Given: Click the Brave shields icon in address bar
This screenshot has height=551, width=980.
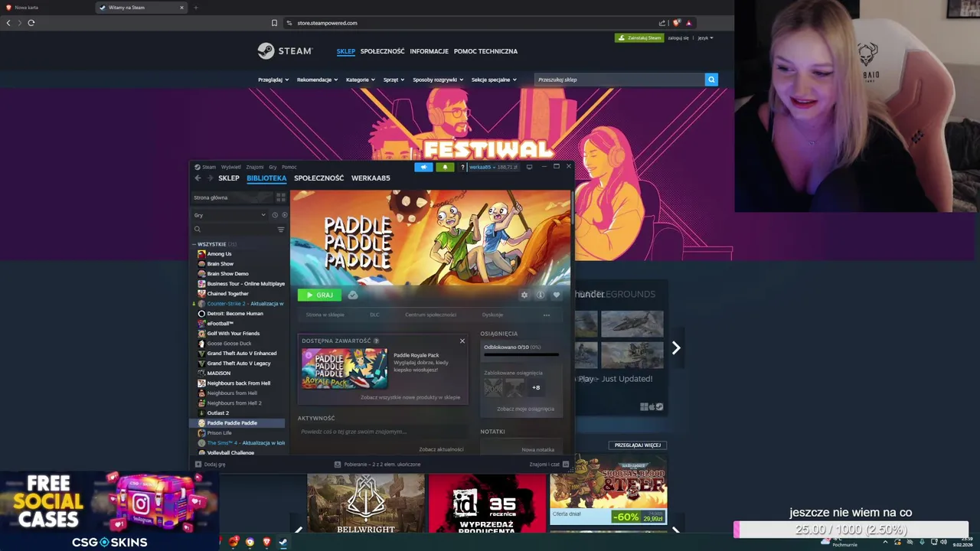Looking at the screenshot, I should pyautogui.click(x=677, y=23).
